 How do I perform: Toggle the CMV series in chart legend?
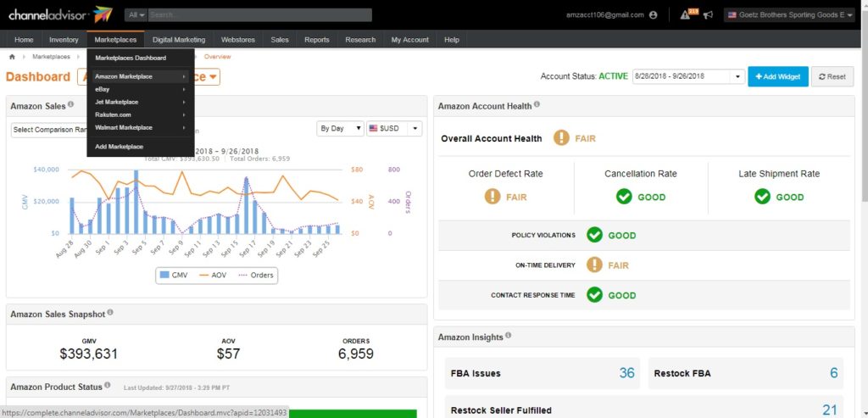(x=176, y=275)
